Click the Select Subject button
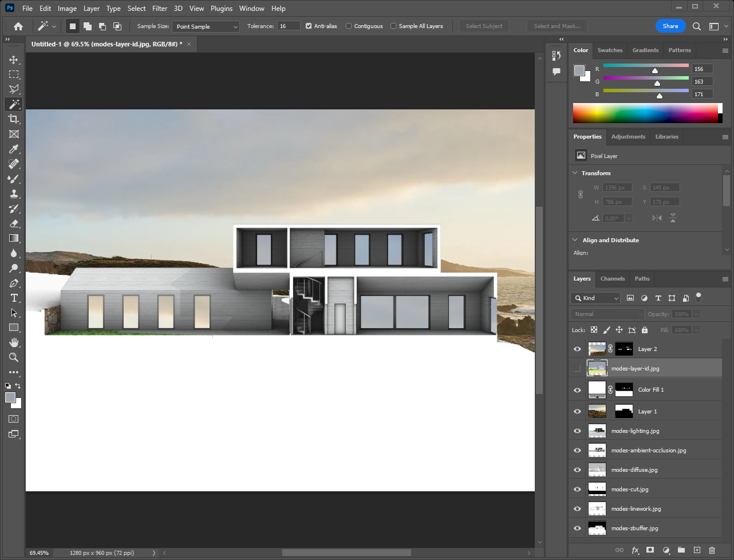Image resolution: width=734 pixels, height=560 pixels. pos(484,26)
